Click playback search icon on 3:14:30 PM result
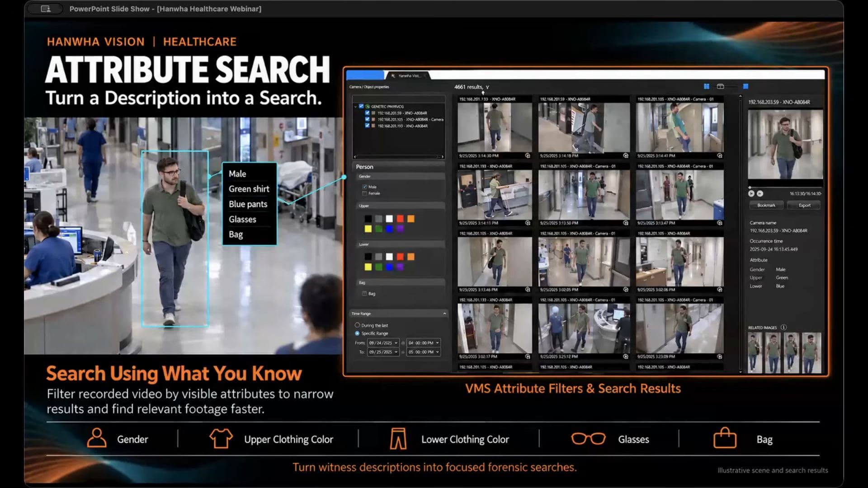Viewport: 868px width, 488px height. (x=528, y=155)
